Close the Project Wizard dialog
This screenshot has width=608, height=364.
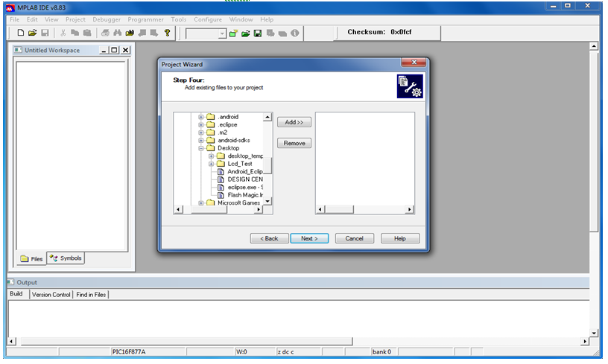pos(414,63)
